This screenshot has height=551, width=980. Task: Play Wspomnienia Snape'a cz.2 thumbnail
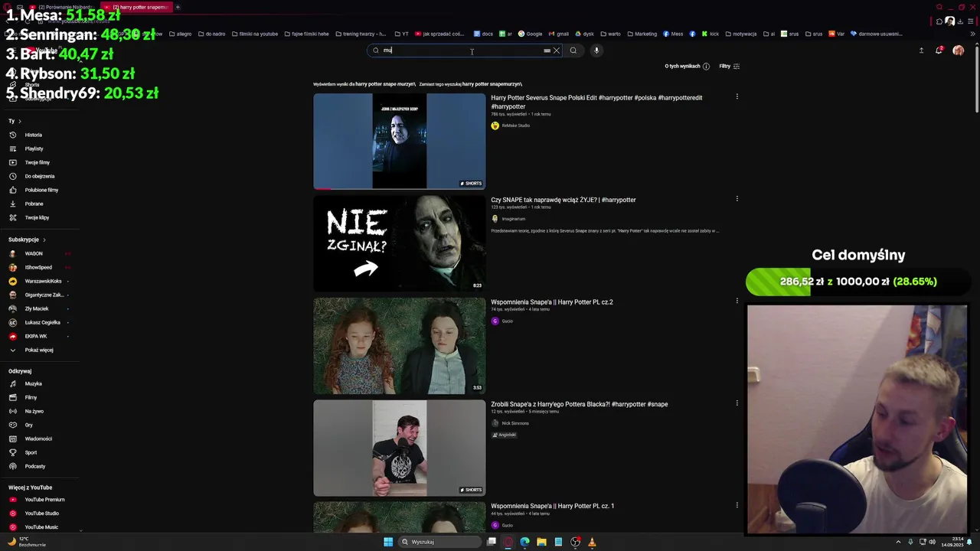click(x=399, y=345)
